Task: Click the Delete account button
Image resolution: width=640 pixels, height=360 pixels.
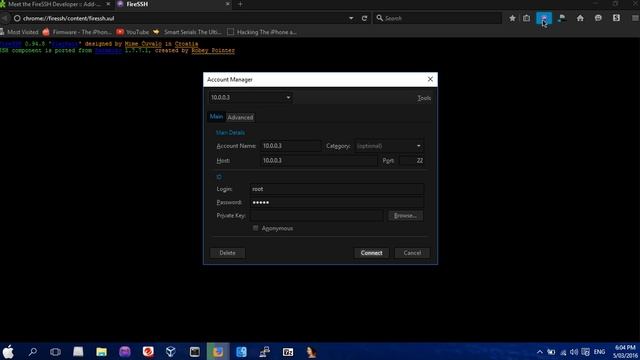Action: click(x=227, y=253)
